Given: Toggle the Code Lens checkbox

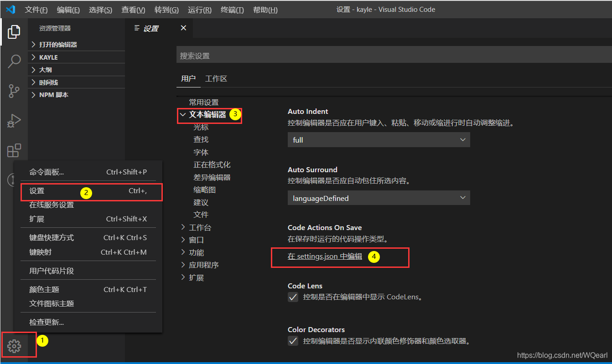Looking at the screenshot, I should coord(293,297).
